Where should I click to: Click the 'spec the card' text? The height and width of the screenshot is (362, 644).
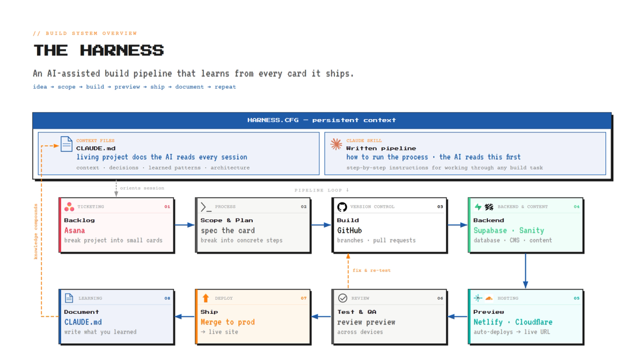click(x=228, y=231)
